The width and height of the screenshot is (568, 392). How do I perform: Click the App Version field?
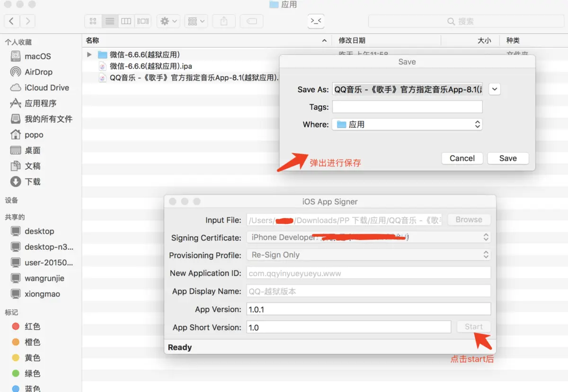click(x=369, y=309)
